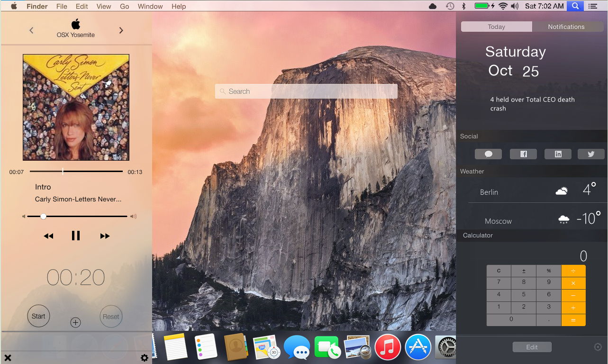Click the Spotlight Search field
The width and height of the screenshot is (608, 364).
click(306, 91)
